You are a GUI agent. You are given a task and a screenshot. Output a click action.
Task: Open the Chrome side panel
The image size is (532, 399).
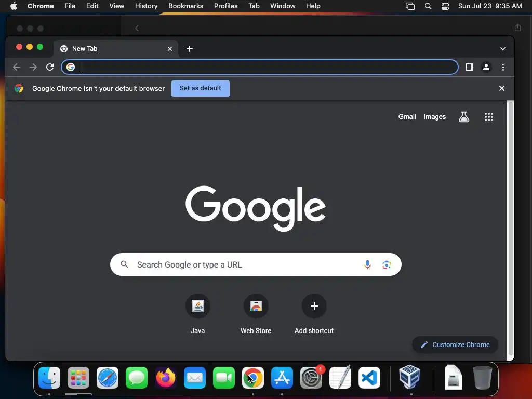pos(470,67)
